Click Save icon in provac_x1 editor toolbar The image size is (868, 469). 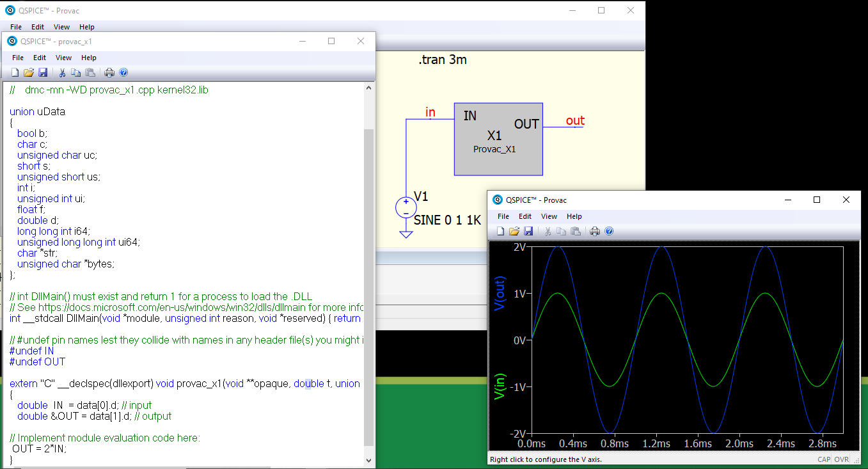(43, 72)
